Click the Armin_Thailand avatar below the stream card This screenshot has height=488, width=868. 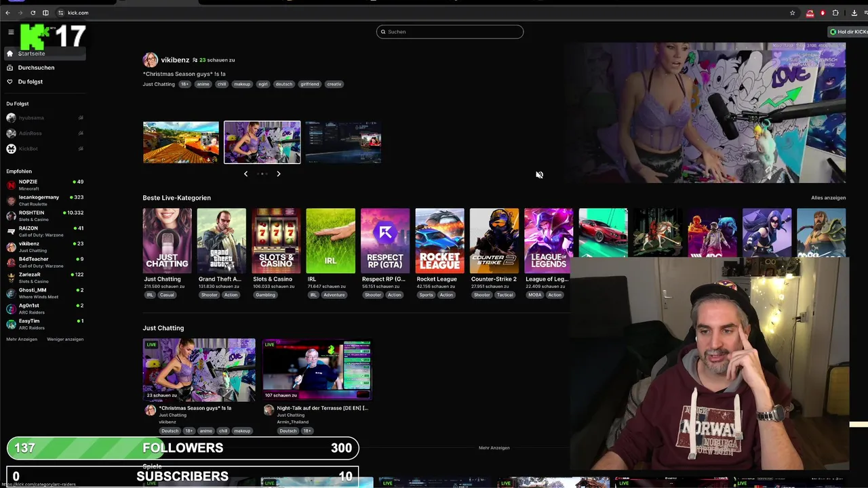(x=269, y=410)
